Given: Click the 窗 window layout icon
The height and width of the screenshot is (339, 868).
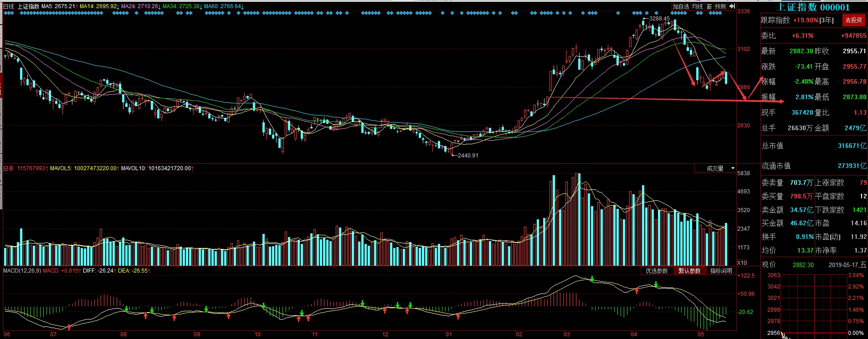Looking at the screenshot, I should [709, 6].
